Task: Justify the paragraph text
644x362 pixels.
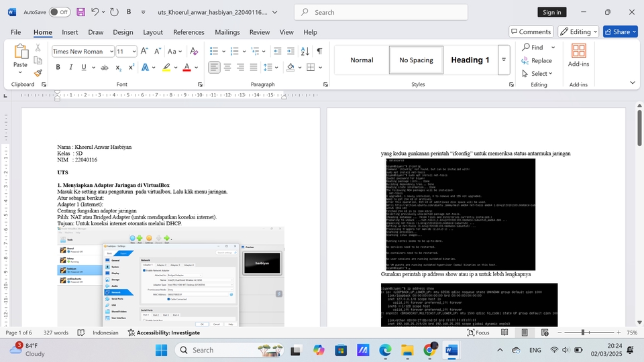Action: 254,67
